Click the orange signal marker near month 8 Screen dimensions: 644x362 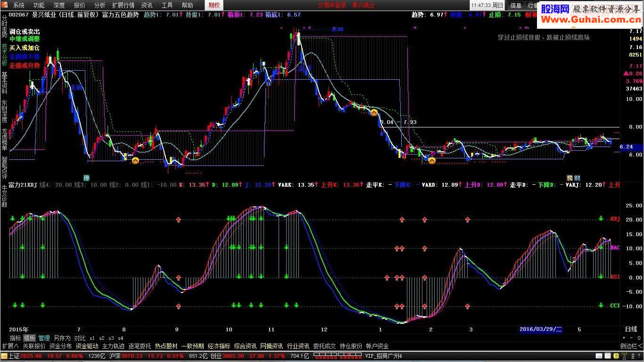pos(135,161)
